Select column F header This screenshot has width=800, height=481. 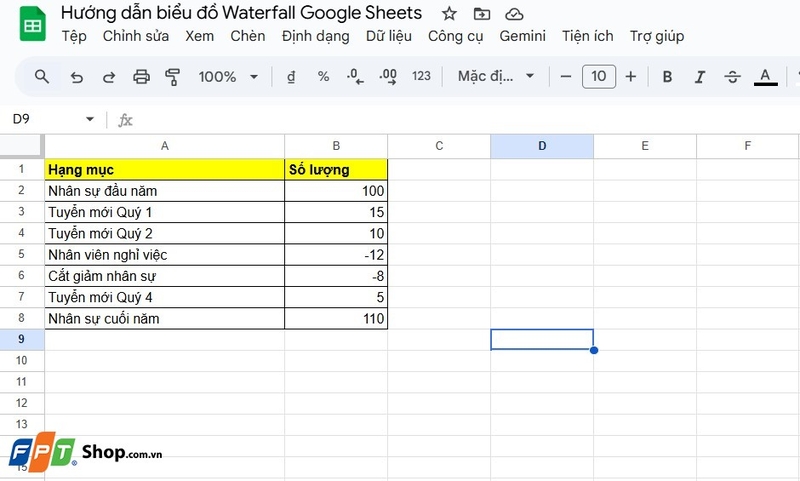pyautogui.click(x=747, y=146)
